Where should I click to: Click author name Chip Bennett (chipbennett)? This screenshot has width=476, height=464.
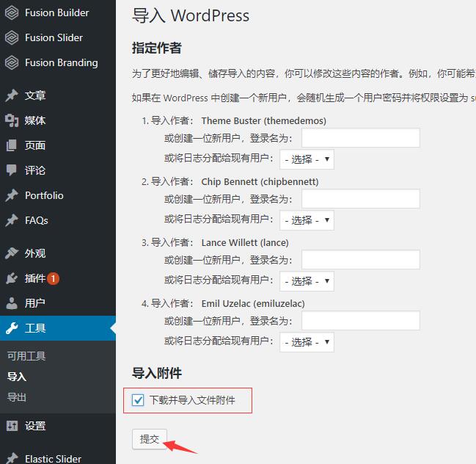point(260,182)
